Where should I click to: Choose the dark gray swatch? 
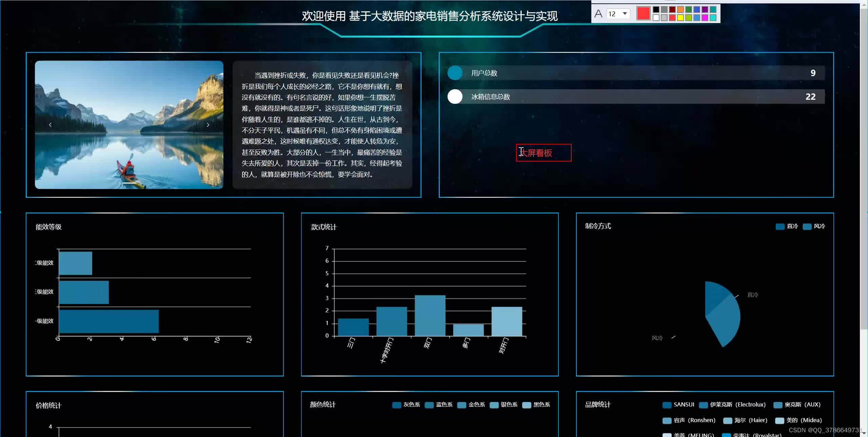(664, 9)
